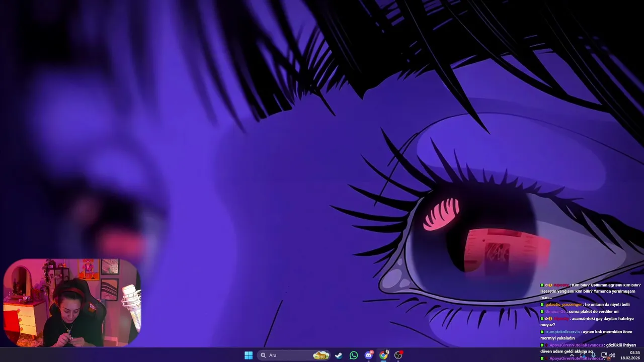Screen dimensions: 644x362
Task: Click galactic_passenger username in chat
Action: pos(563,304)
